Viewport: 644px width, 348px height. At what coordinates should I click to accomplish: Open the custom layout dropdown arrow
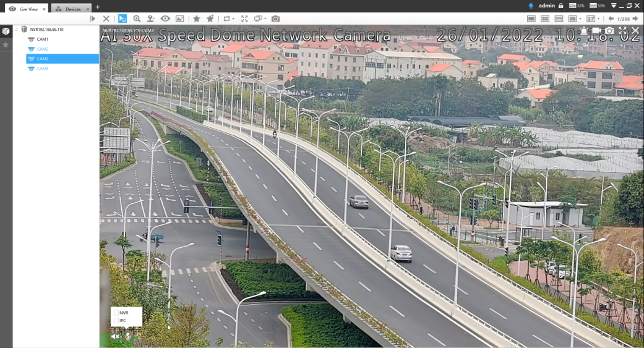pyautogui.click(x=598, y=19)
